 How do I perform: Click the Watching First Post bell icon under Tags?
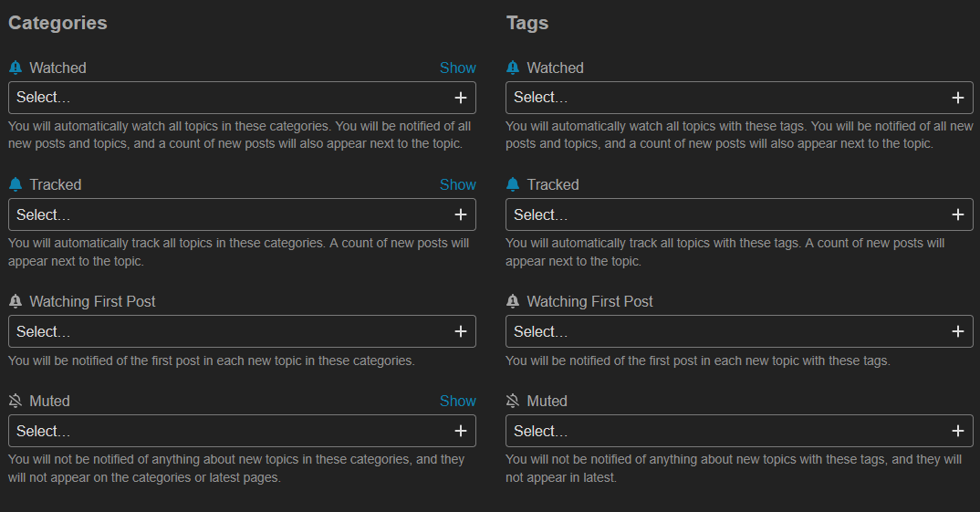tap(513, 301)
